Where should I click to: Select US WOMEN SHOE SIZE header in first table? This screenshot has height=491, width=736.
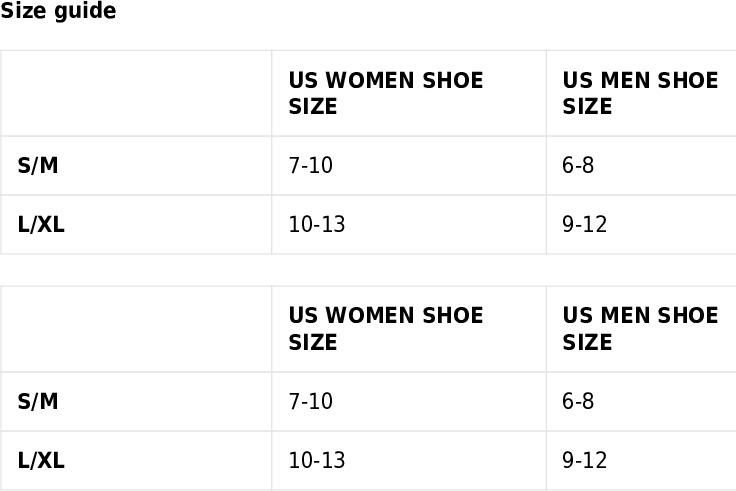tap(409, 93)
